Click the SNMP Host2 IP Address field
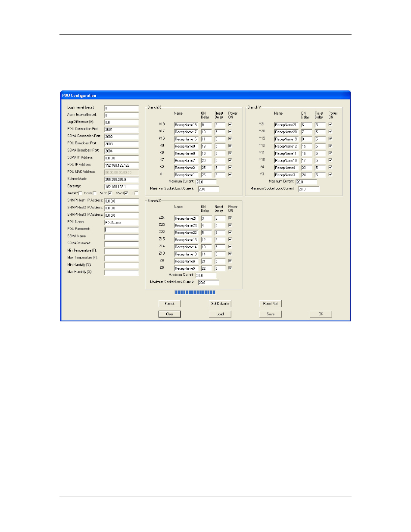Viewport: 411px width, 532px height. coord(121,208)
